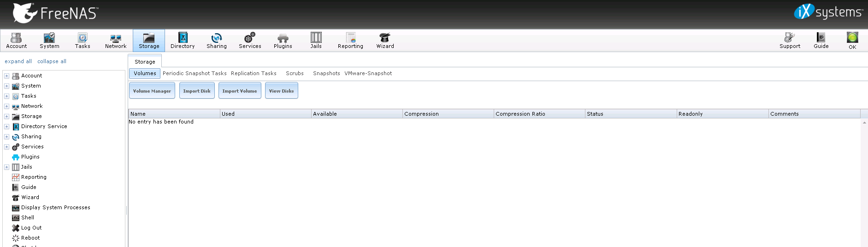Click the collapse all link
This screenshot has width=868, height=247.
pos(52,61)
